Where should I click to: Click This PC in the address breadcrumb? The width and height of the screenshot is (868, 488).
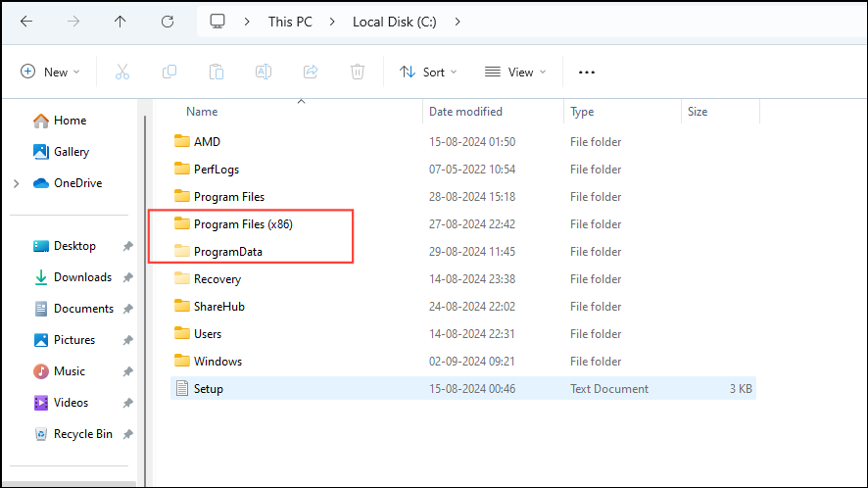click(292, 22)
